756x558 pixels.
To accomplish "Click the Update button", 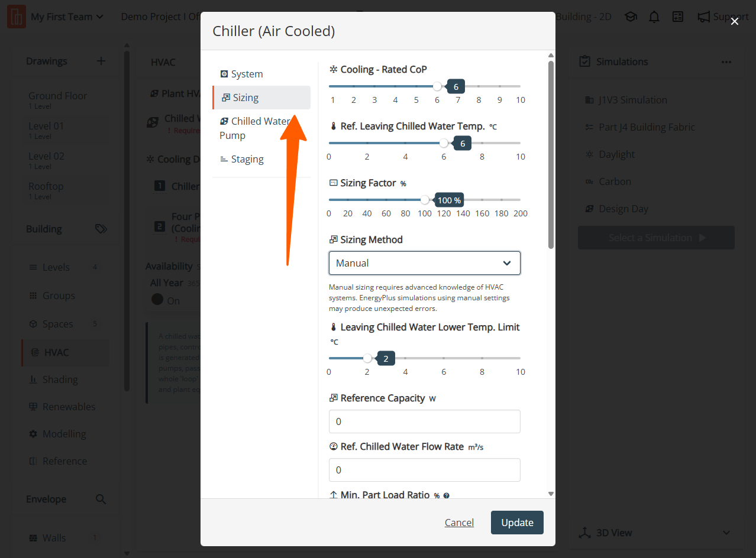I will tap(517, 523).
